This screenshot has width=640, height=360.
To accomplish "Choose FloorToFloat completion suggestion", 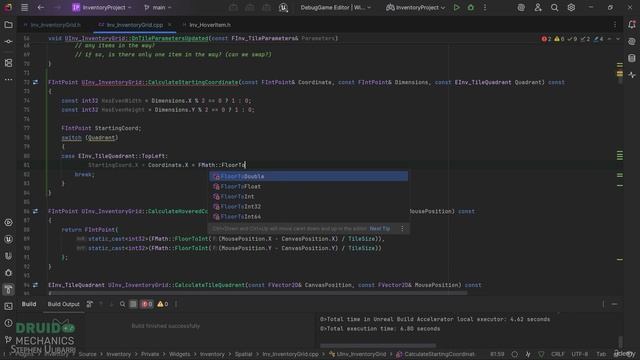I will point(309,187).
